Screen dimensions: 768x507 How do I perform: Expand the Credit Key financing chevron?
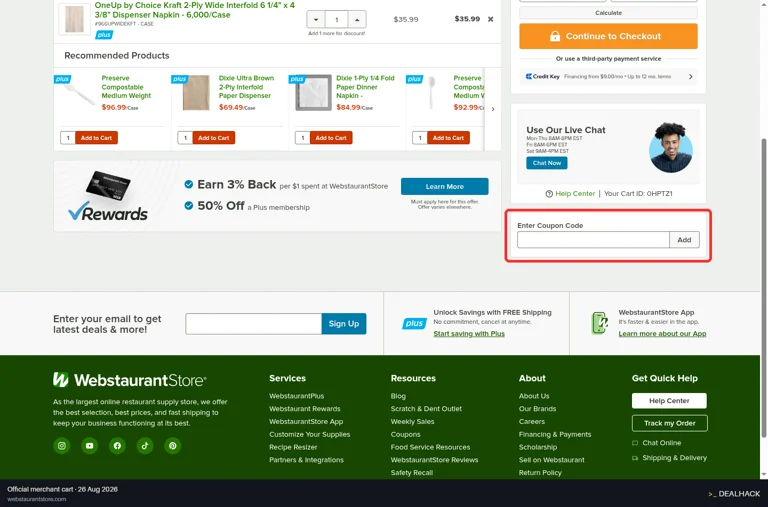click(x=691, y=76)
